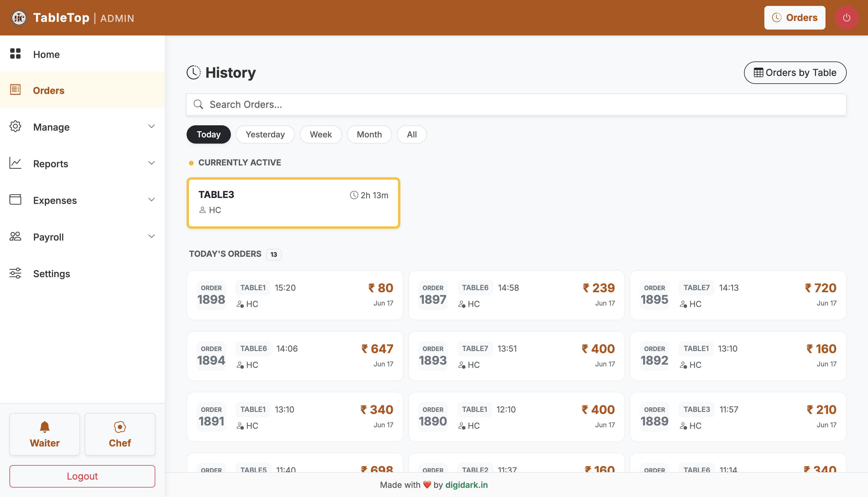
Task: Click the Waiter bell icon
Action: 45,427
